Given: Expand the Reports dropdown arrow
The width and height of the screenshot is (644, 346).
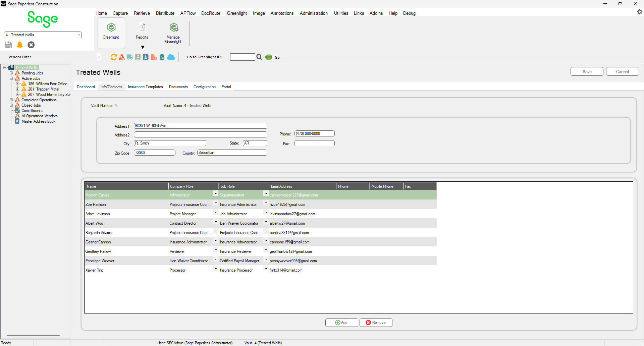Looking at the screenshot, I should (143, 47).
